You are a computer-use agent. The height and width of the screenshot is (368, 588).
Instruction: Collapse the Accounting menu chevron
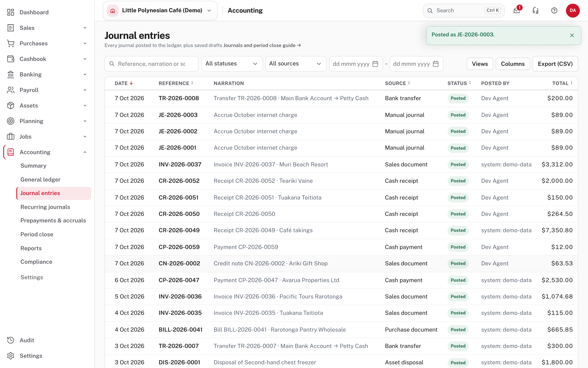85,152
